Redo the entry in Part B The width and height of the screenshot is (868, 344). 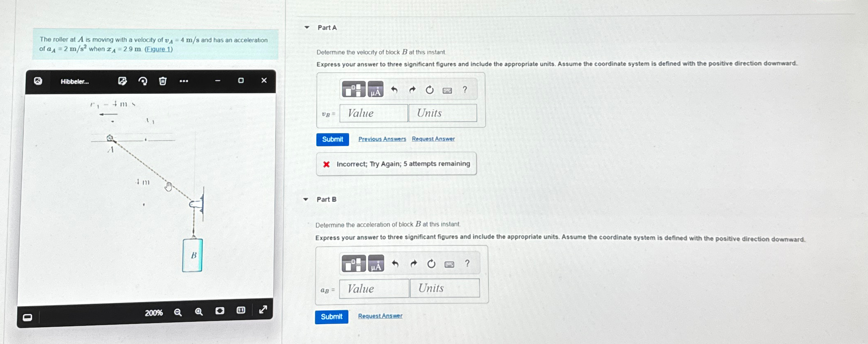tap(414, 263)
